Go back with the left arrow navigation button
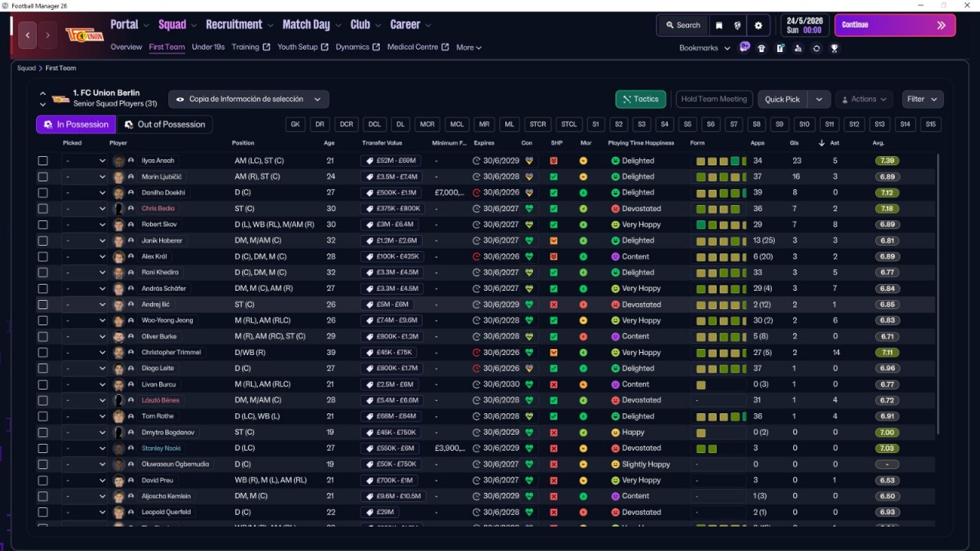This screenshot has width=980, height=551. point(28,35)
